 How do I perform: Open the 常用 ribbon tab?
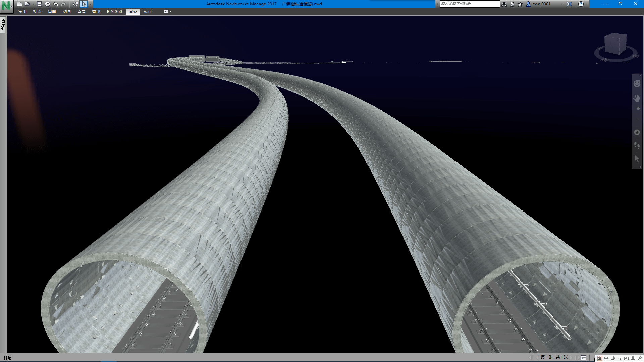[x=22, y=12]
